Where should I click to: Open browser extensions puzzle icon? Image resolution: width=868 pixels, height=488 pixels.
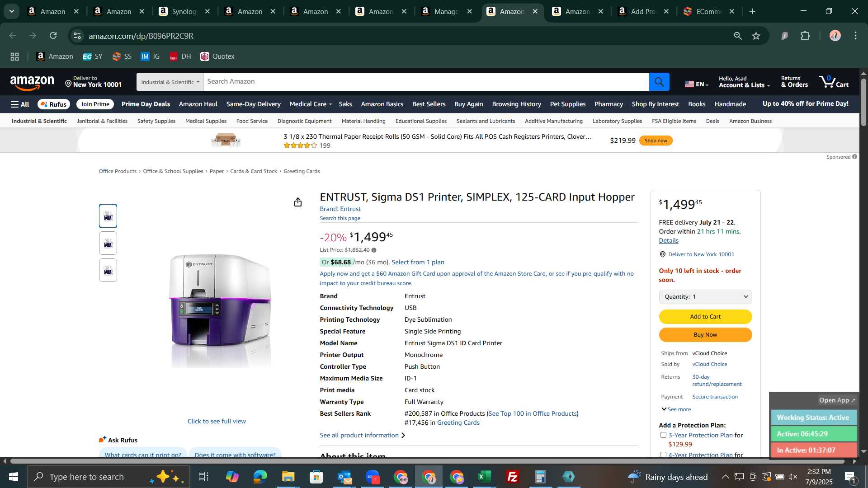(806, 36)
